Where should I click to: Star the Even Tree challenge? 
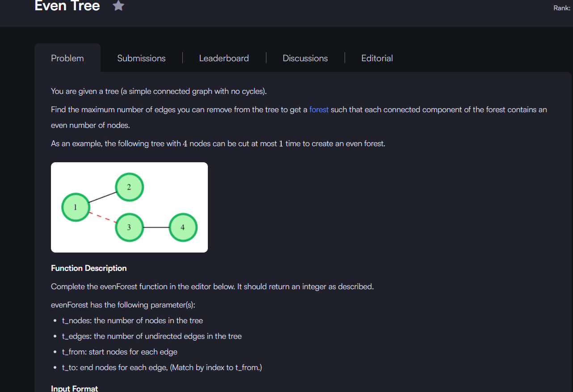[x=118, y=6]
